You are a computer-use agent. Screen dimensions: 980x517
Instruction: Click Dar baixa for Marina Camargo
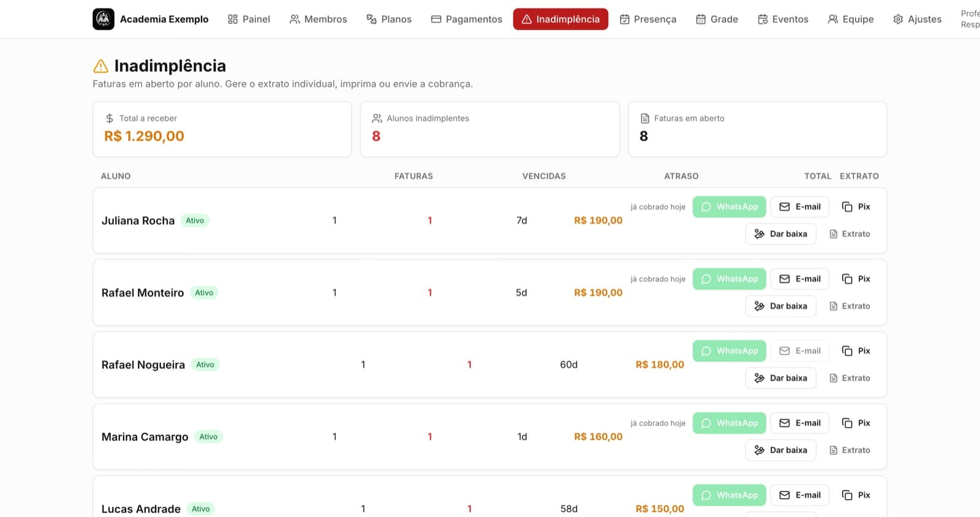tap(781, 450)
